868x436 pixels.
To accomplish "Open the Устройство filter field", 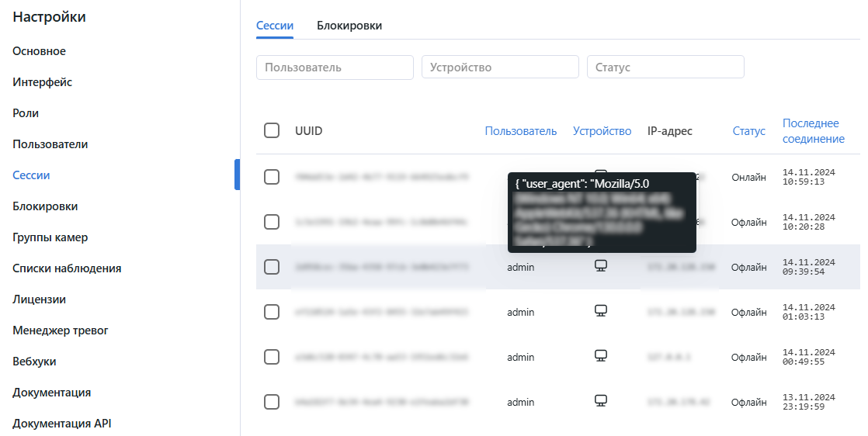I will pos(500,67).
